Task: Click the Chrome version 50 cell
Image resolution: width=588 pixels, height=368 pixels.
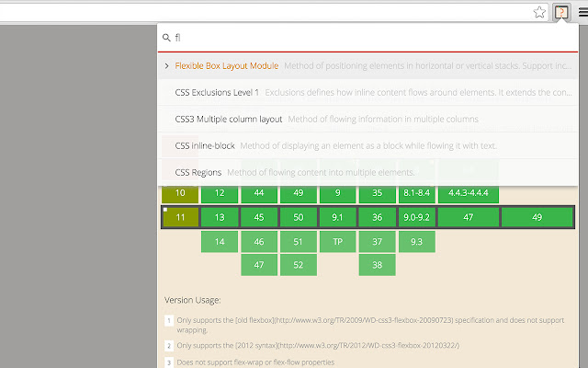Action: click(299, 217)
